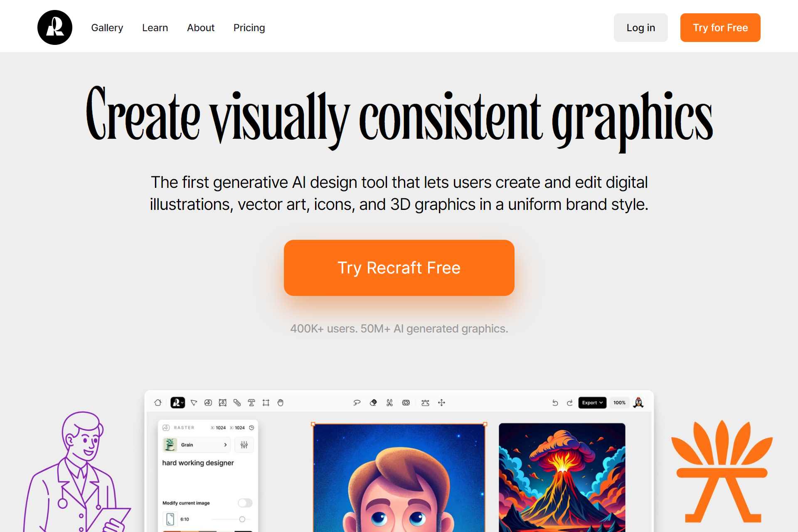Click the home icon in editor toolbar
This screenshot has width=798, height=532.
point(158,402)
